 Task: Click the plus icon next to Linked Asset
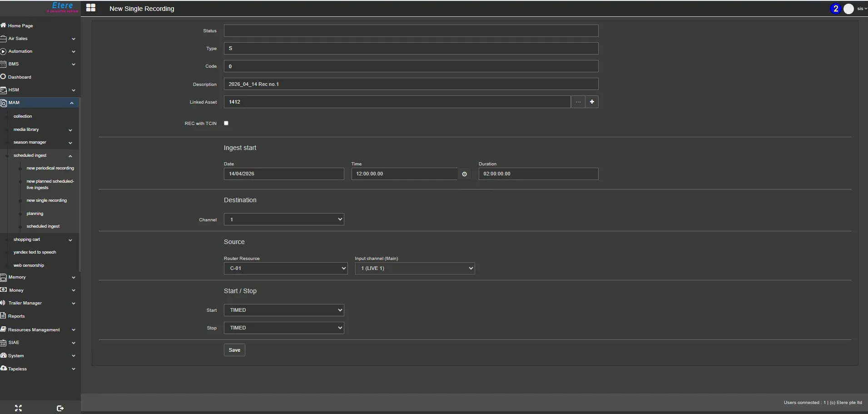[592, 102]
